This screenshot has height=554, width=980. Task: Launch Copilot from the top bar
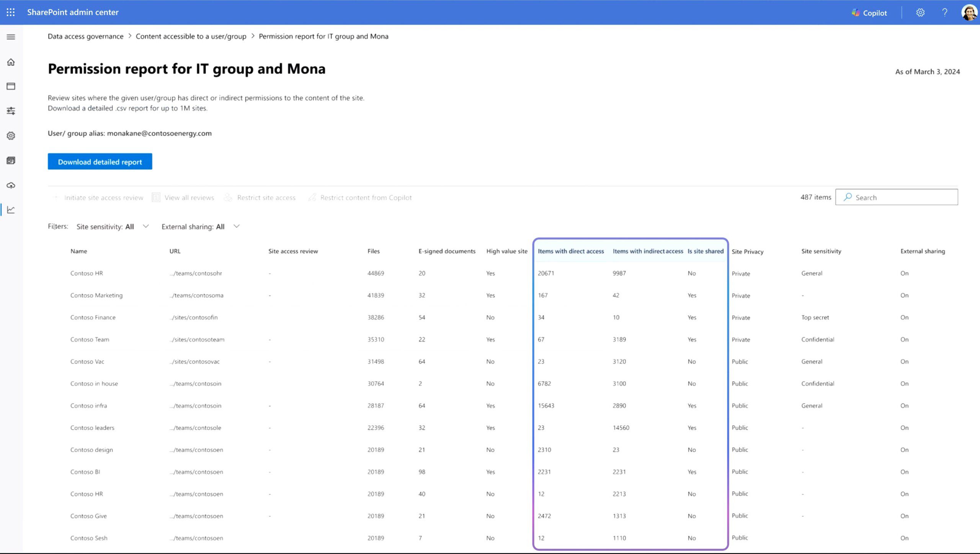click(x=869, y=13)
